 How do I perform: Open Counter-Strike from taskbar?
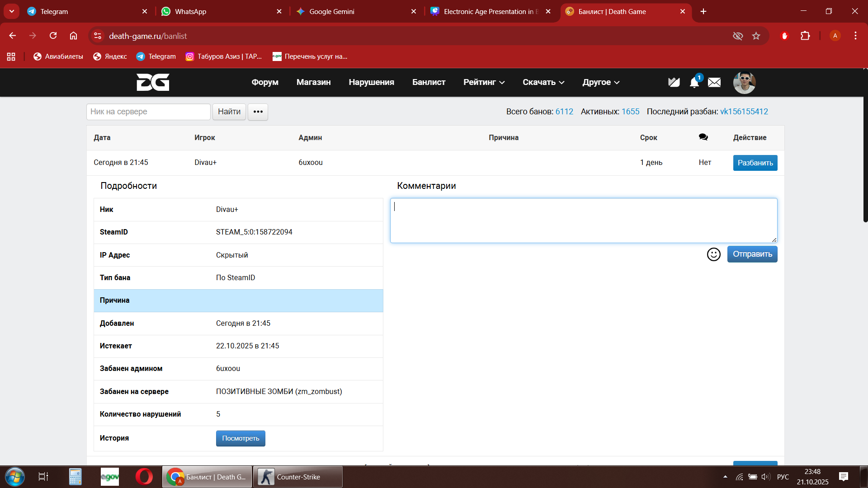click(x=297, y=477)
